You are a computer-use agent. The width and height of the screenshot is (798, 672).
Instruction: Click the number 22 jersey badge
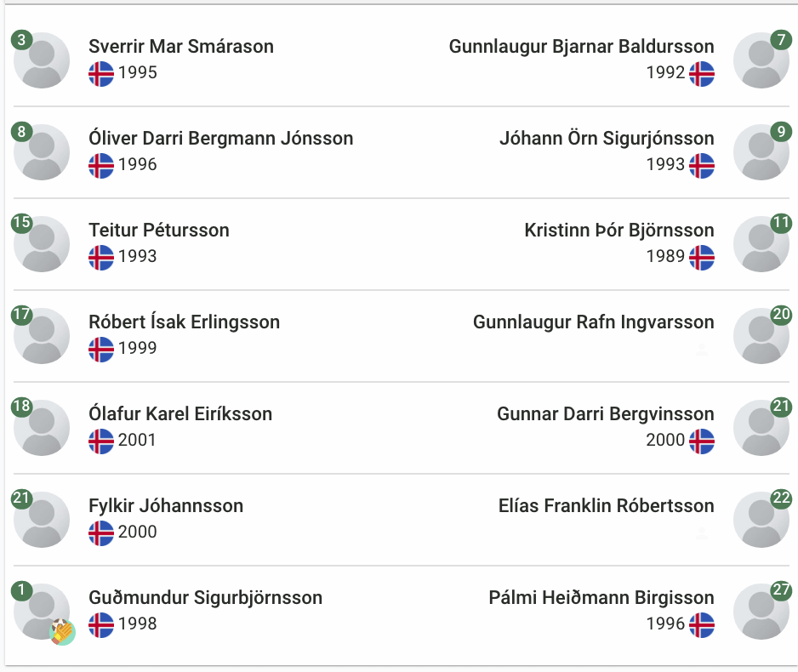781,498
